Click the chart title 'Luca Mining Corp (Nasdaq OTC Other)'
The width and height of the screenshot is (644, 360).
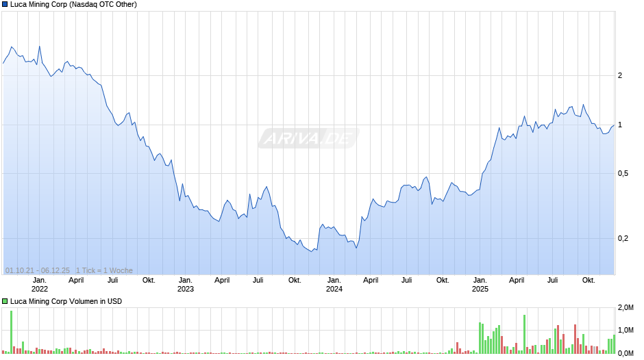click(73, 5)
